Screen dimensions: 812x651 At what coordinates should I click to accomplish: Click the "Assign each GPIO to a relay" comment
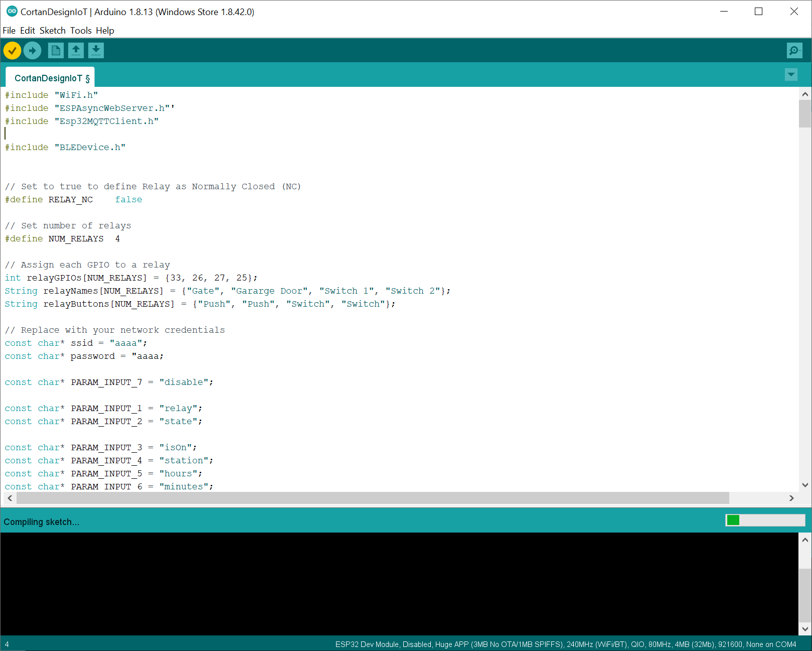coord(87,265)
